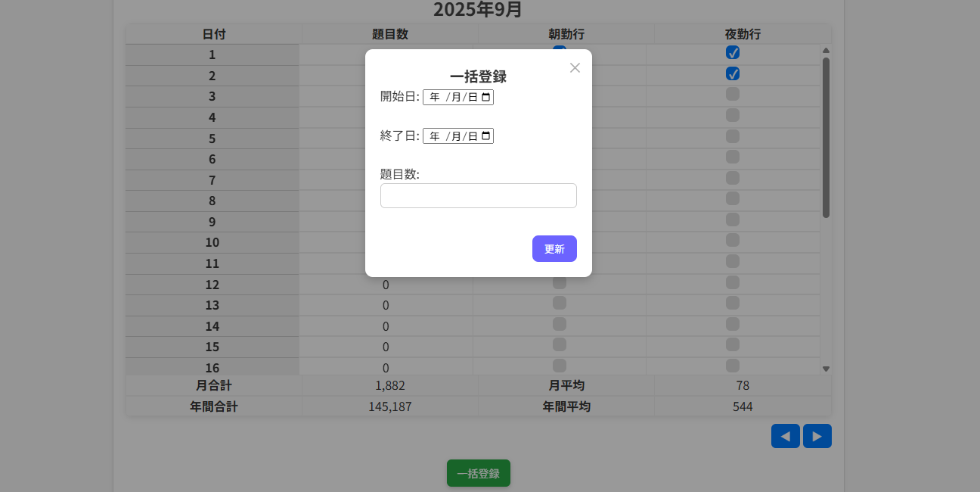980x492 pixels.
Task: Check 夜勤行 for day 13
Action: pos(733,303)
